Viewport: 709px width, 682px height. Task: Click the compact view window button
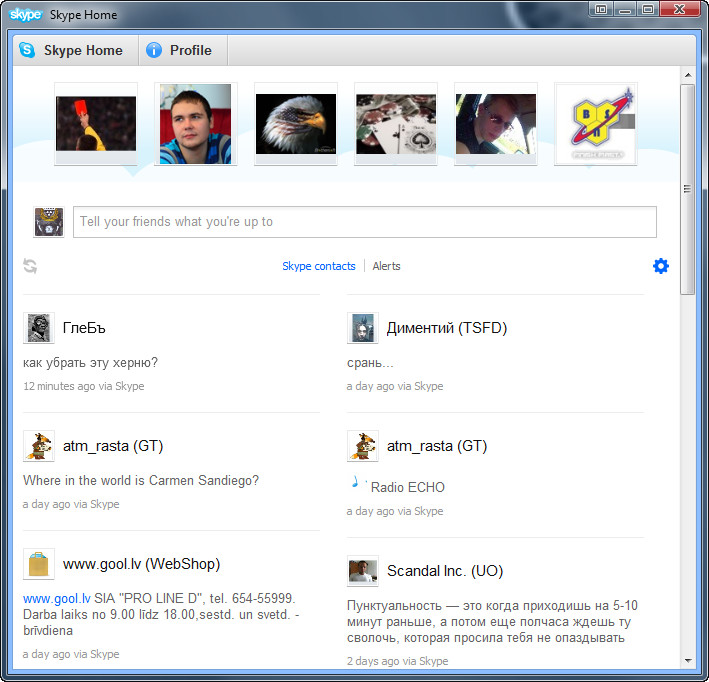(x=600, y=9)
